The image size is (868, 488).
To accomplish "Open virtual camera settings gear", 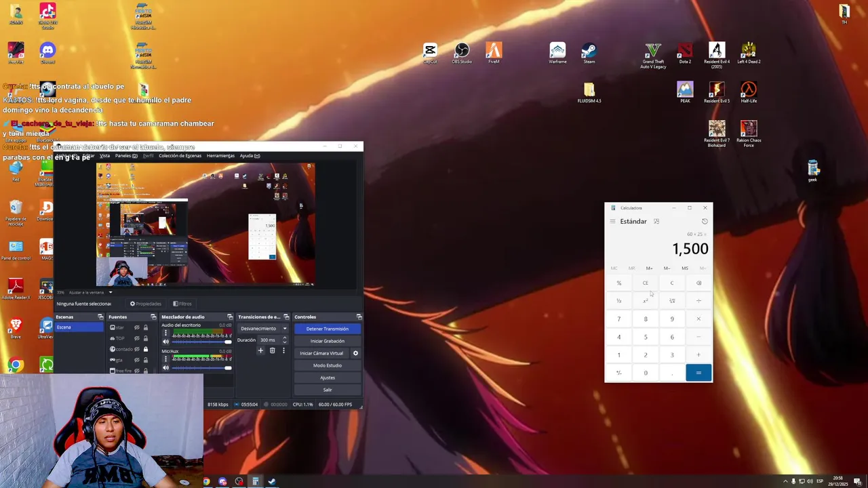I will coord(355,353).
